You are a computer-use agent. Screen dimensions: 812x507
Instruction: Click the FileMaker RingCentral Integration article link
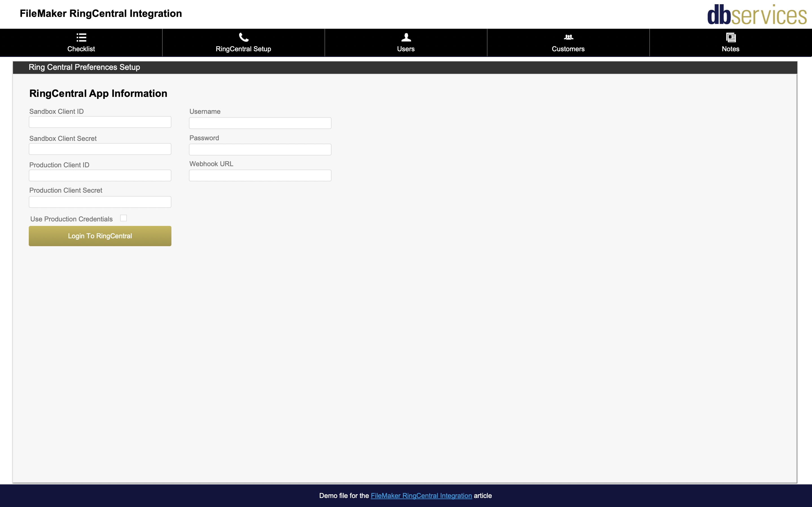421,495
